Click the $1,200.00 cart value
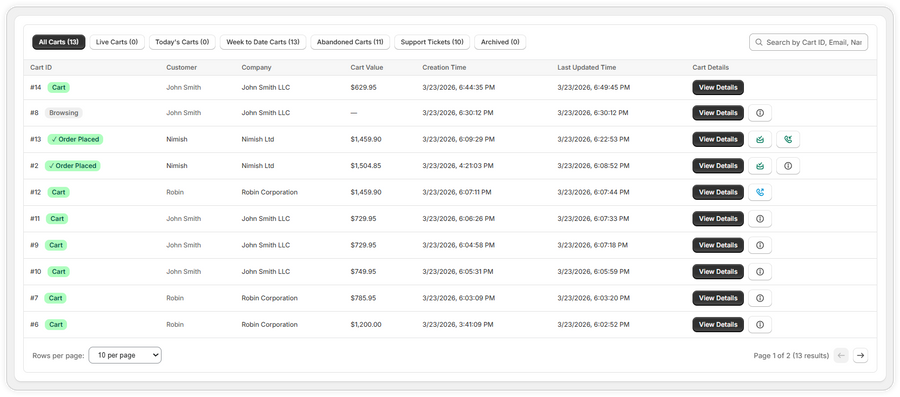900x397 pixels. 366,324
